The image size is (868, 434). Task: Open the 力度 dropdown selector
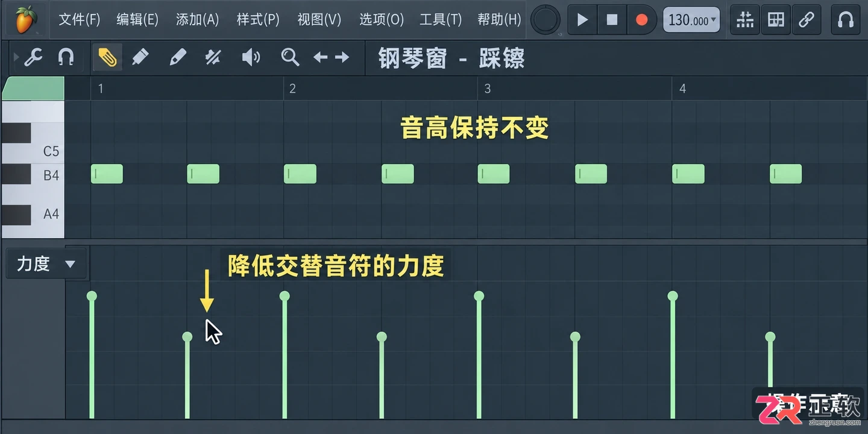point(46,264)
